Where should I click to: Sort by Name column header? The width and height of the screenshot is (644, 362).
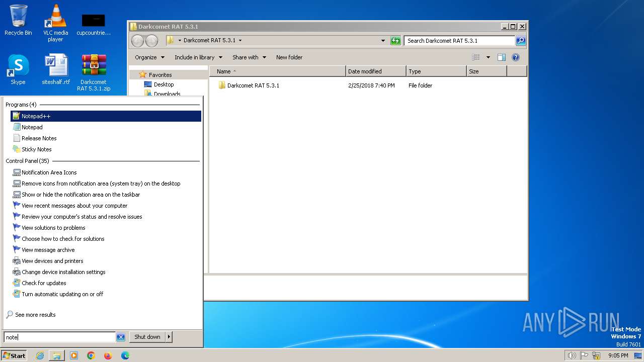(278, 71)
